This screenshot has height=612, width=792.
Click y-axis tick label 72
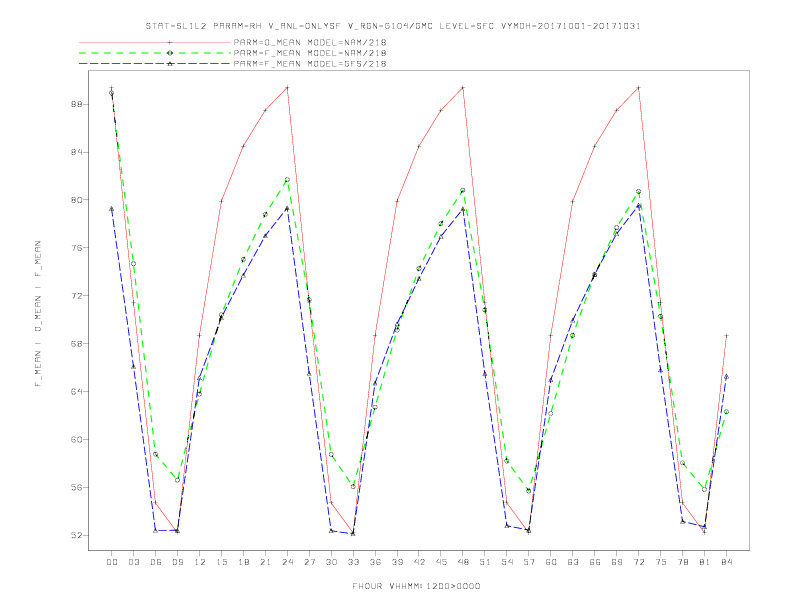tap(77, 295)
